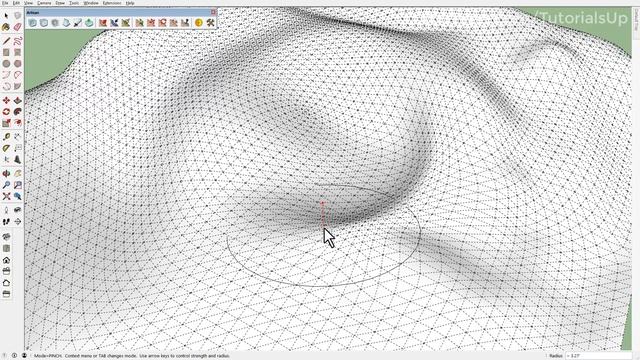640x360 pixels.
Task: Select the Offset tool
Action: (18, 123)
